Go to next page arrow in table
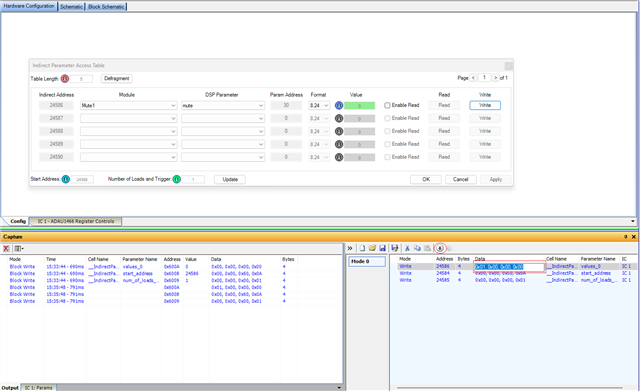This screenshot has width=640, height=391. click(x=495, y=78)
